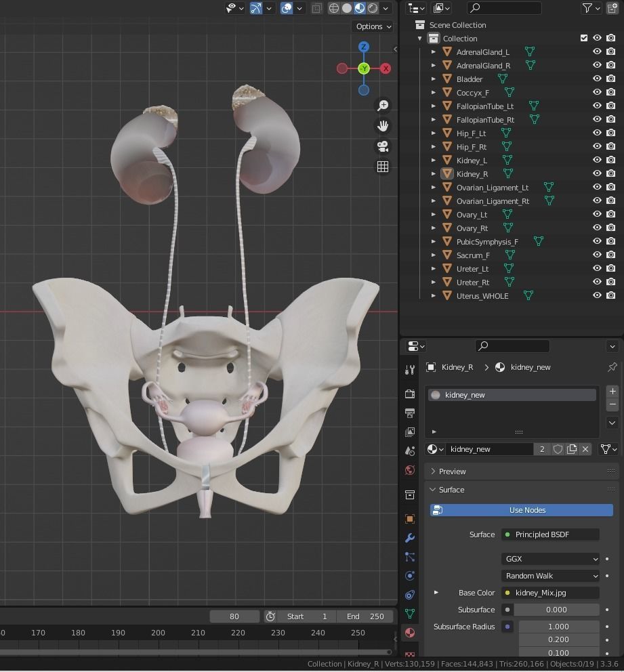
Task: Click the blue Z axis gizmo
Action: (364, 47)
